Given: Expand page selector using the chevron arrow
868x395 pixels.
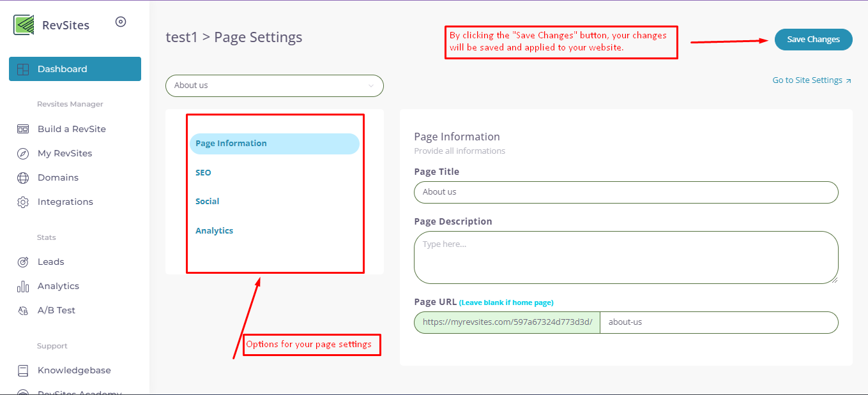Looking at the screenshot, I should pos(371,86).
